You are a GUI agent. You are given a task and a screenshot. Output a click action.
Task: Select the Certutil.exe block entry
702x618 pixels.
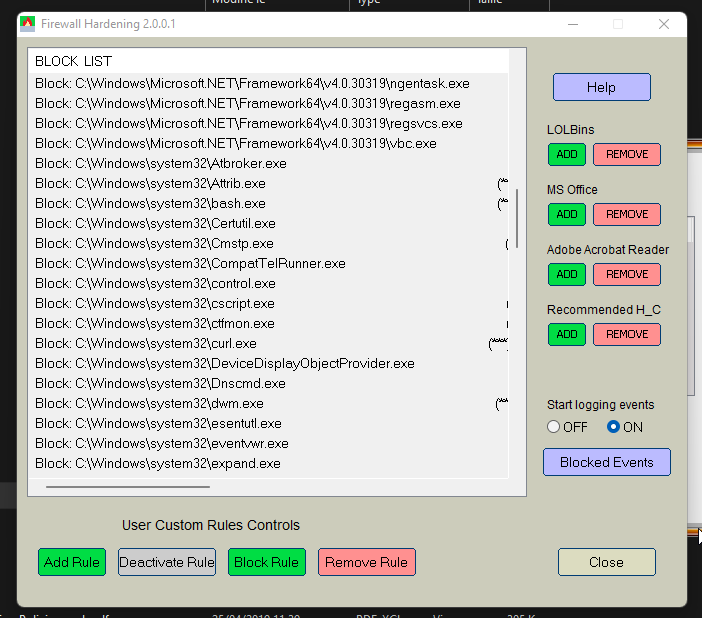click(x=268, y=223)
